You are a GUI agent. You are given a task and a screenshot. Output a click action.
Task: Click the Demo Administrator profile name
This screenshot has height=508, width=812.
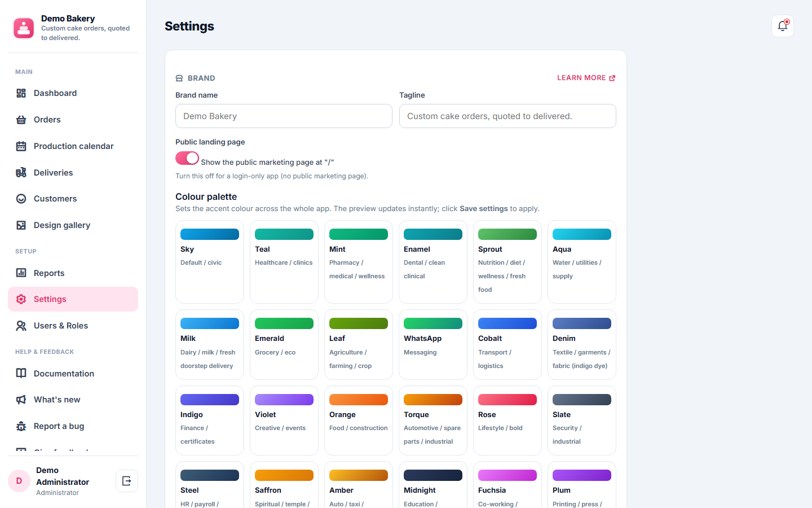tap(63, 476)
